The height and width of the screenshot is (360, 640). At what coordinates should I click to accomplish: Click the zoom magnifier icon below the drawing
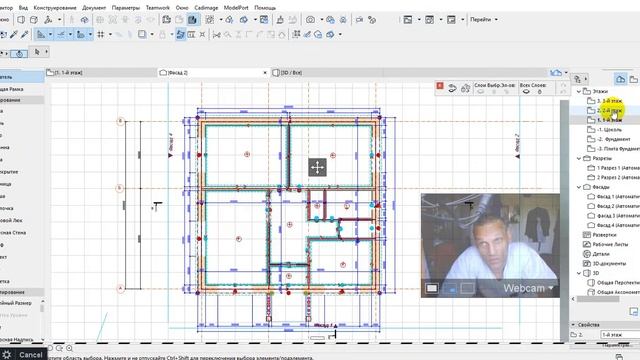coord(69,348)
